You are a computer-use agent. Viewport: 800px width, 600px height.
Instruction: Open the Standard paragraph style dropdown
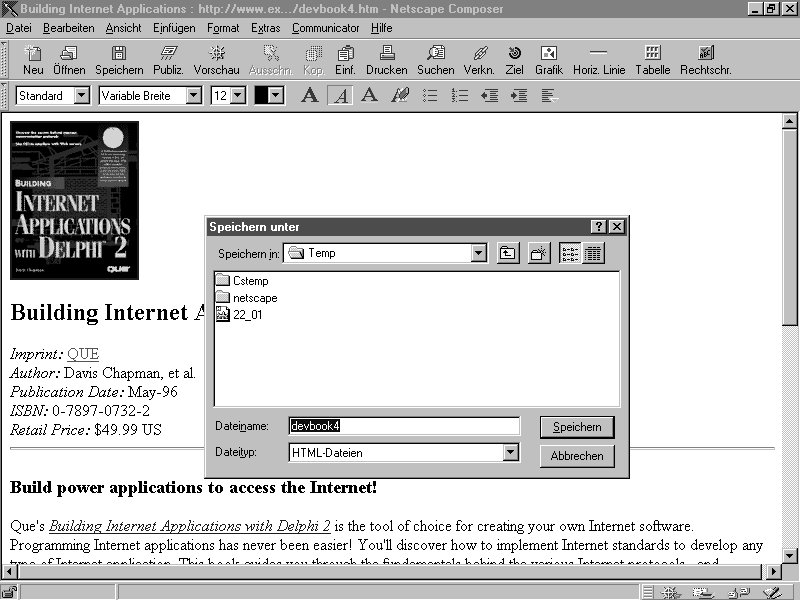(x=81, y=96)
